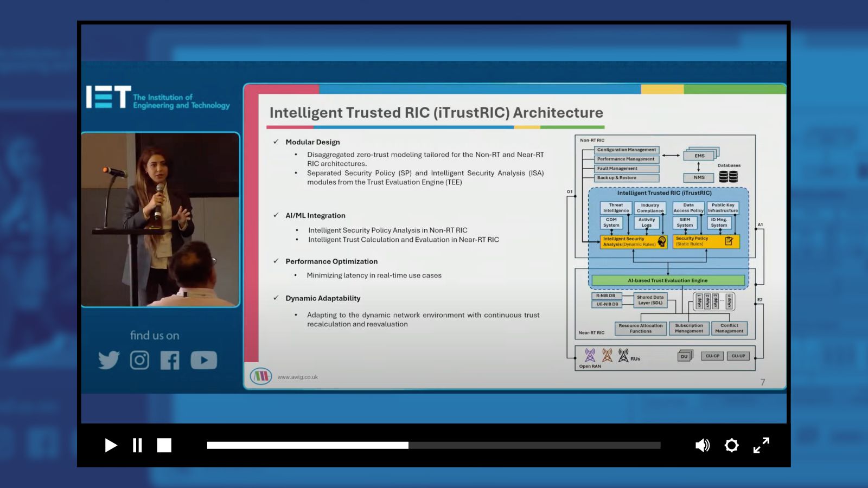Open the YouTube icon link

pyautogui.click(x=203, y=360)
